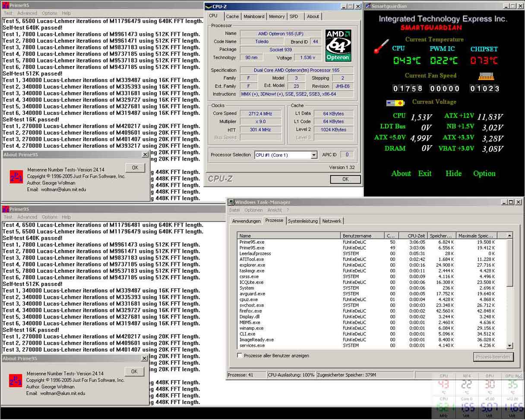Click the Smartguardian title bar icon
The height and width of the screenshot is (420, 525).
(368, 6)
